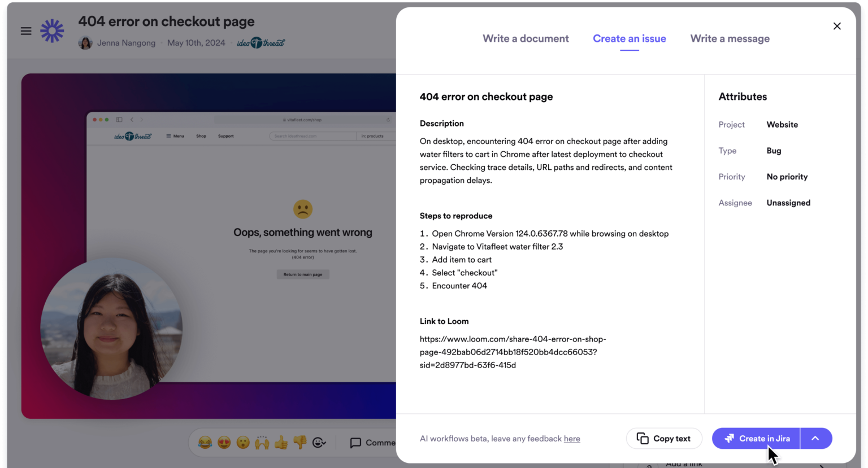Viewport: 868px width, 468px height.
Task: Switch to the Write a document tab
Action: pos(526,38)
